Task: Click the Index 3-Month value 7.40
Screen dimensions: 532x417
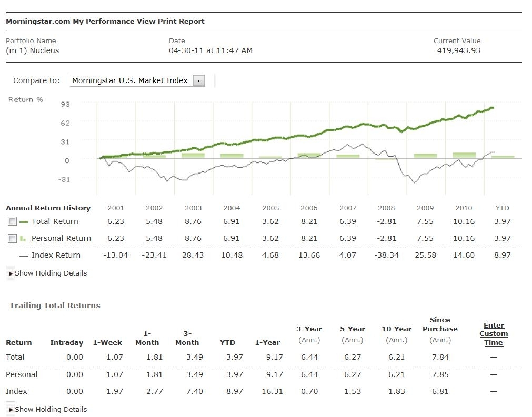Action: pos(195,391)
